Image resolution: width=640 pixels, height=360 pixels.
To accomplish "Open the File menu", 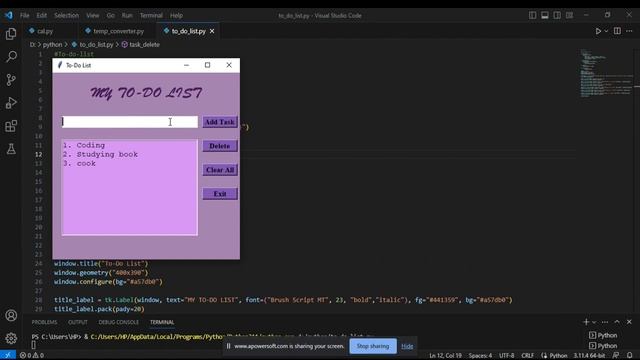I will (24, 16).
